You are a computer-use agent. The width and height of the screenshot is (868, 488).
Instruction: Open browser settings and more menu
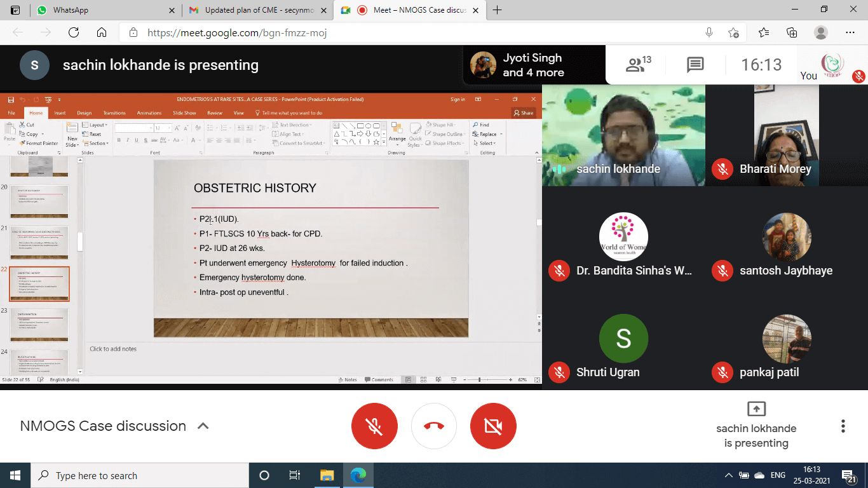[x=850, y=32]
